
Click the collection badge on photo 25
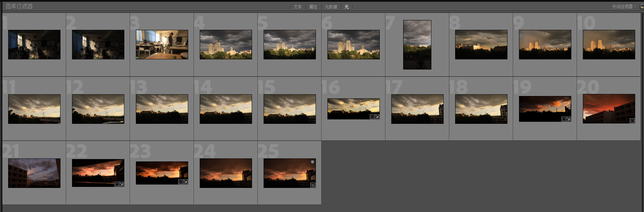pyautogui.click(x=313, y=185)
